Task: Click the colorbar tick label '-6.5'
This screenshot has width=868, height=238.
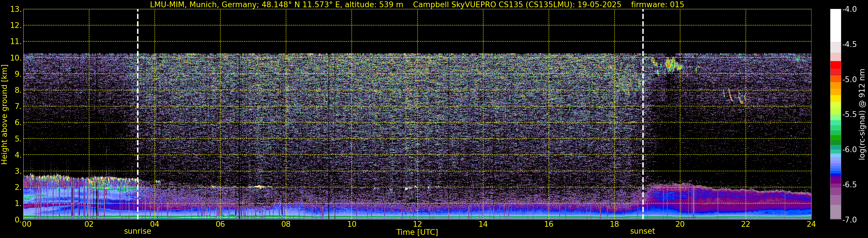Action: point(849,185)
